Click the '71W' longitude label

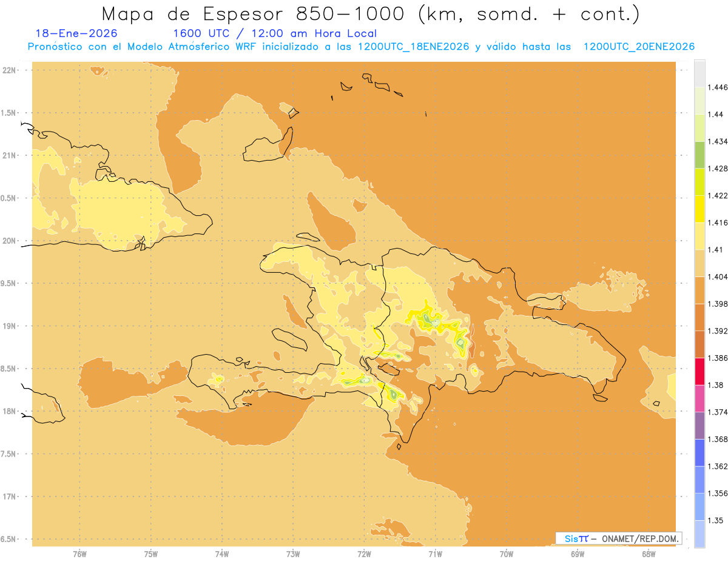(x=435, y=554)
